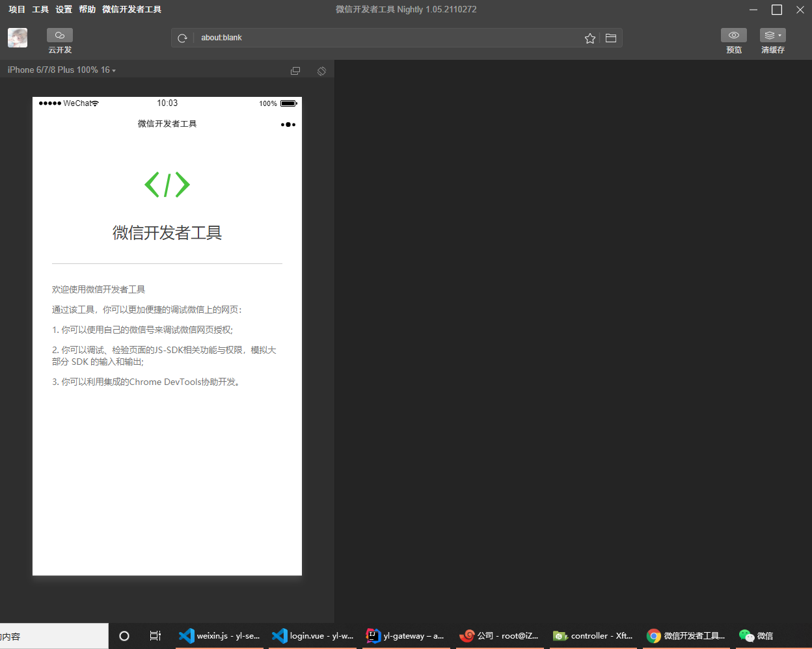The image size is (812, 649).
Task: Open the 设置 menu
Action: pyautogui.click(x=64, y=10)
